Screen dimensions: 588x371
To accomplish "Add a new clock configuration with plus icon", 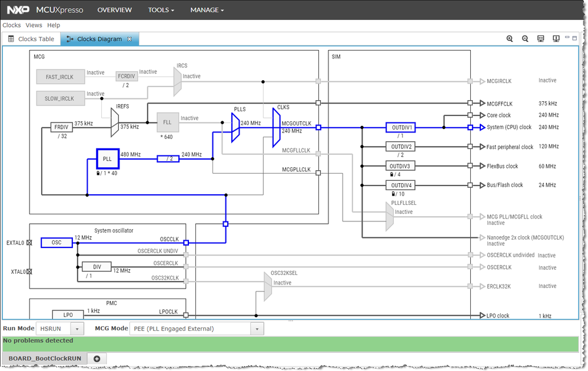I will [x=97, y=359].
